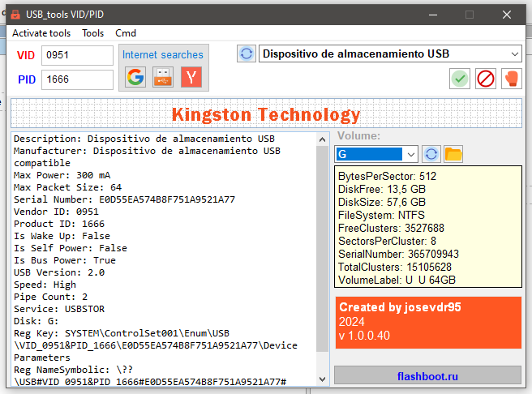Open the Activate tools menu
Image resolution: width=532 pixels, height=394 pixels.
coord(41,33)
